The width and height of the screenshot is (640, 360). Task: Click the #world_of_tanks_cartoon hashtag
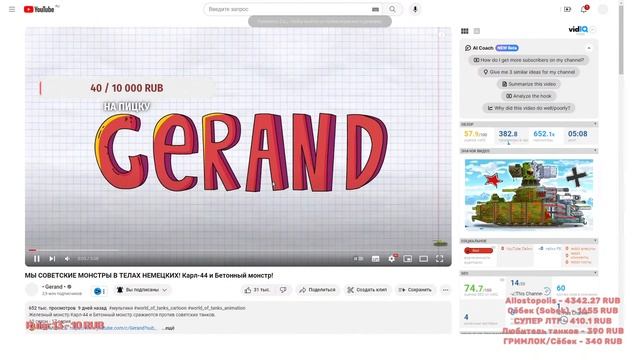[160, 308]
